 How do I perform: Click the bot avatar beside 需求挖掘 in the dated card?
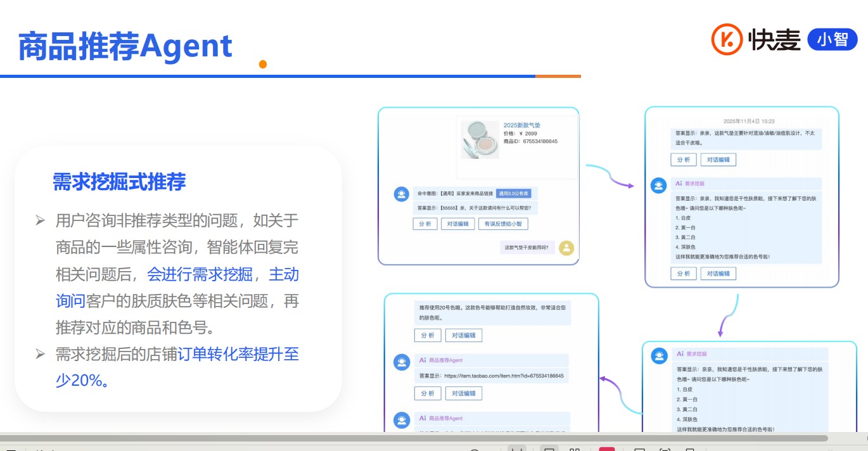point(659,185)
